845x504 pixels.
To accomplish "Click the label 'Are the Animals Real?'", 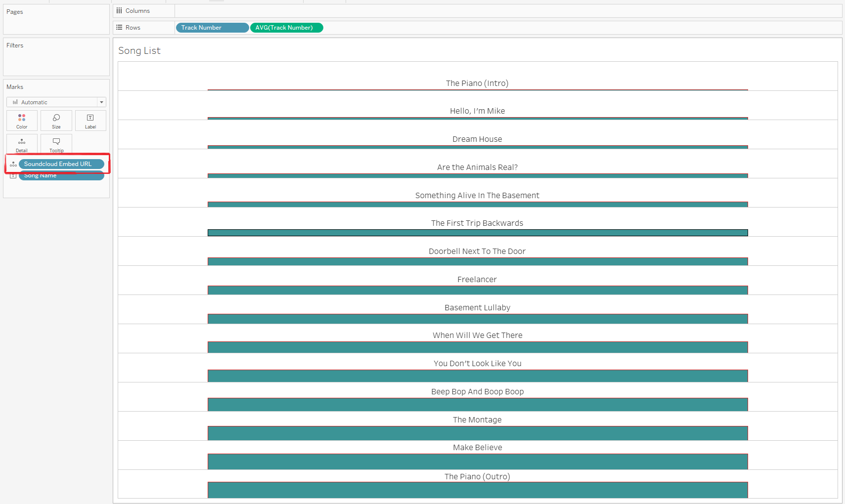I will [478, 168].
